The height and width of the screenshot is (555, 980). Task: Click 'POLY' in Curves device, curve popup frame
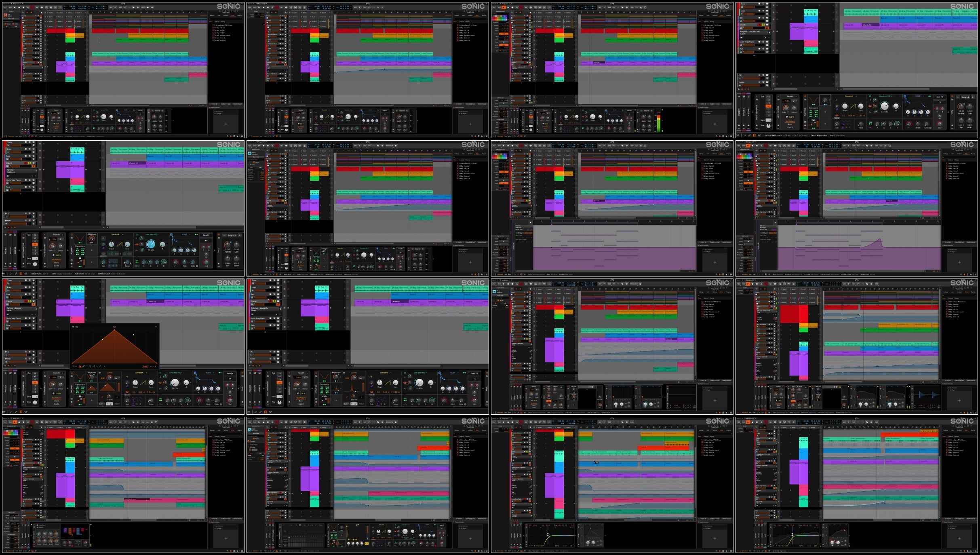pos(117,404)
